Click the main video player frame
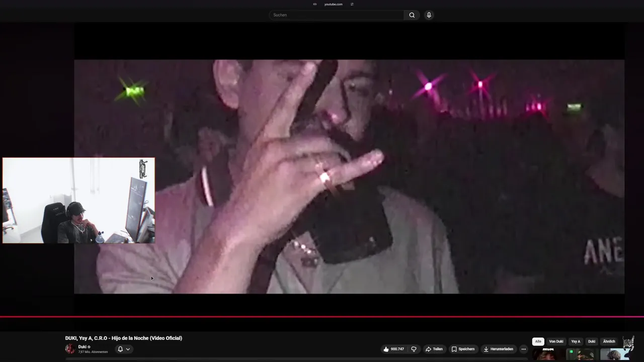 click(x=349, y=176)
